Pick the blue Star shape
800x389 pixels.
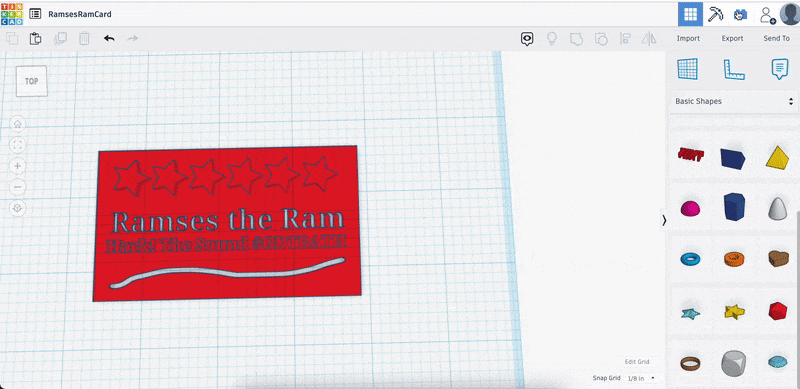coord(690,313)
